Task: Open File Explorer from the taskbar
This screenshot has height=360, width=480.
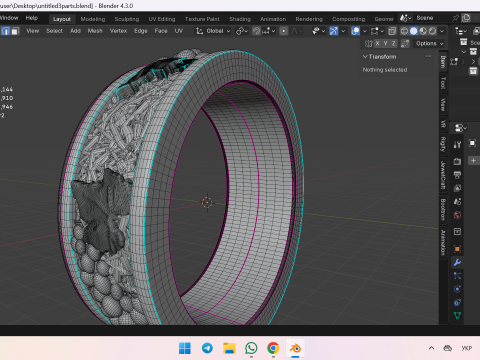Action: [x=229, y=348]
